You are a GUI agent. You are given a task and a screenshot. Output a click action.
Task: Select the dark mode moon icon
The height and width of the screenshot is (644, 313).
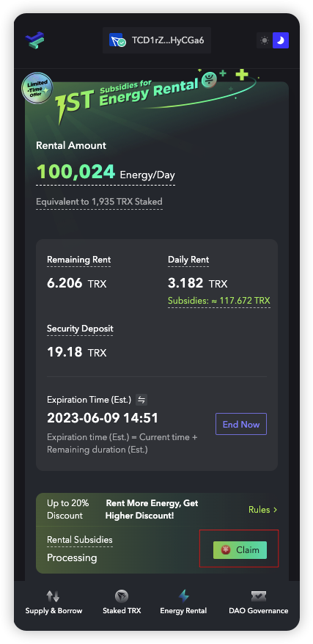pos(281,40)
